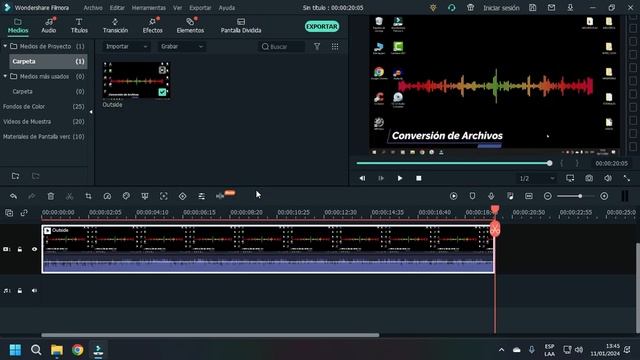Click the green screen icon
The height and width of the screenshot is (360, 640).
pos(145,196)
